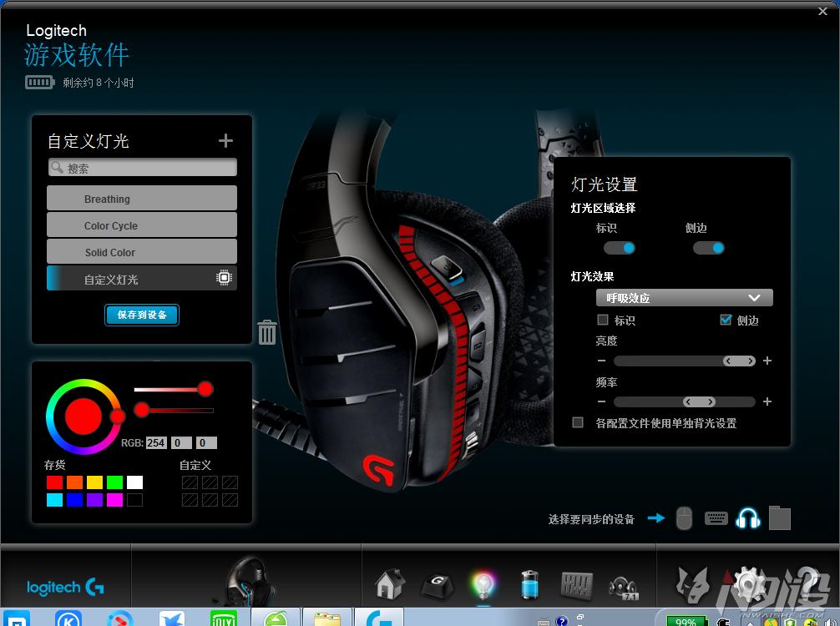Select the keyboard device for syncing

coord(716,518)
